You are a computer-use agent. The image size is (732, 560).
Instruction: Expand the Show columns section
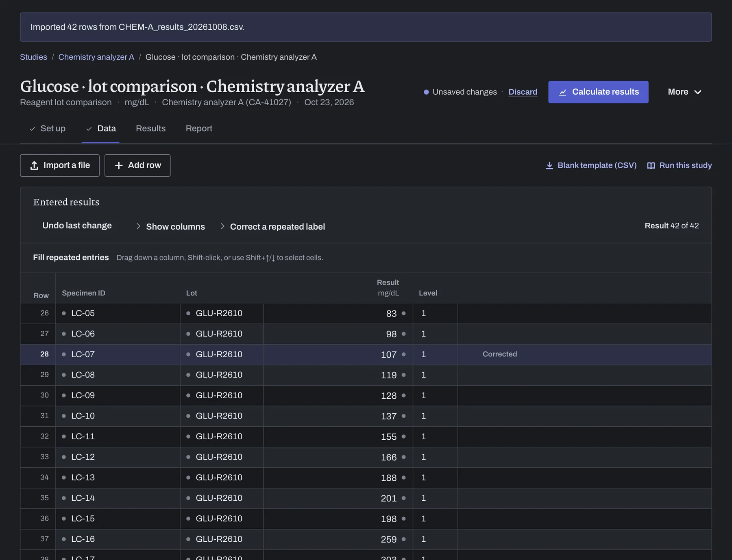pyautogui.click(x=171, y=226)
